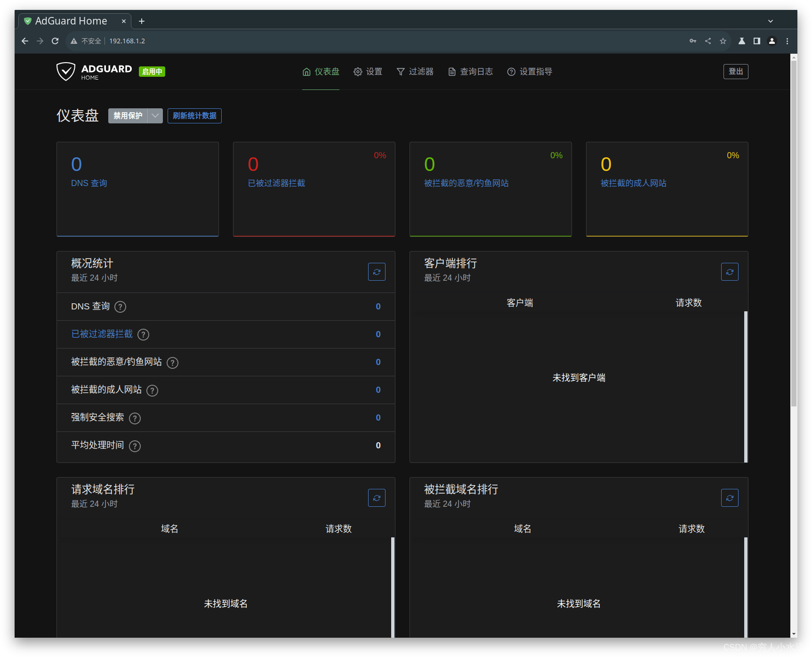This screenshot has width=812, height=657.
Task: Click 域名 column header in 请求域名排行
Action: click(x=169, y=529)
